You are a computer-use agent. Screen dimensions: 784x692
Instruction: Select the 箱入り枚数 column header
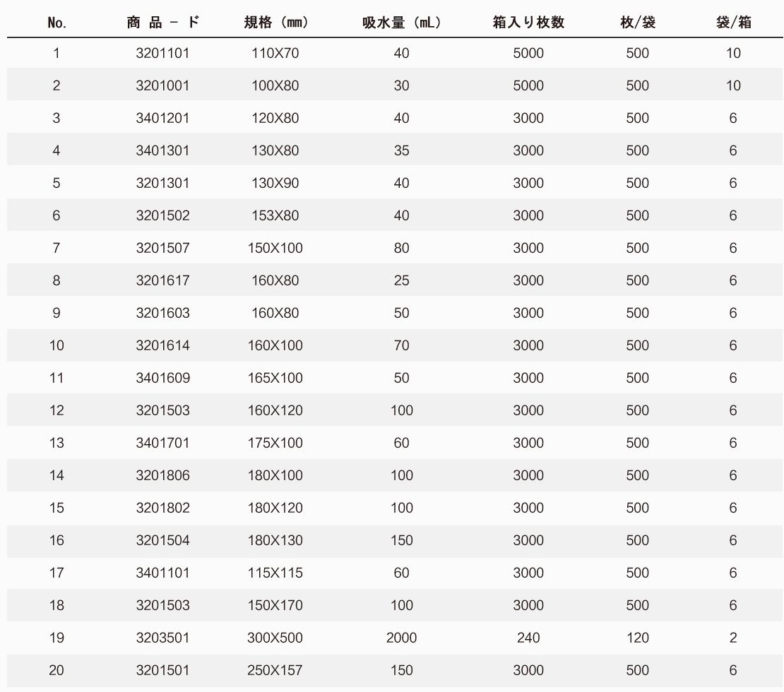click(x=528, y=22)
